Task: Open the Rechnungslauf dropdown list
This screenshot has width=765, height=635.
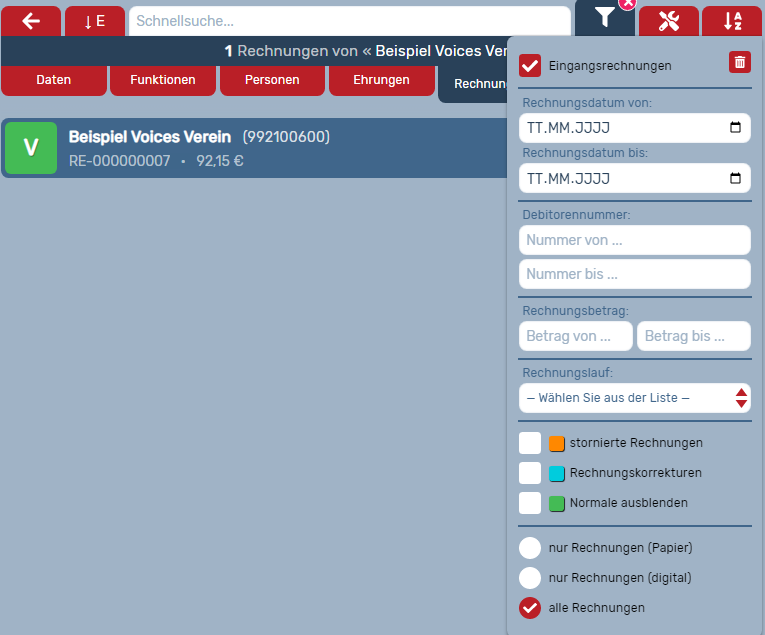Action: tap(634, 398)
